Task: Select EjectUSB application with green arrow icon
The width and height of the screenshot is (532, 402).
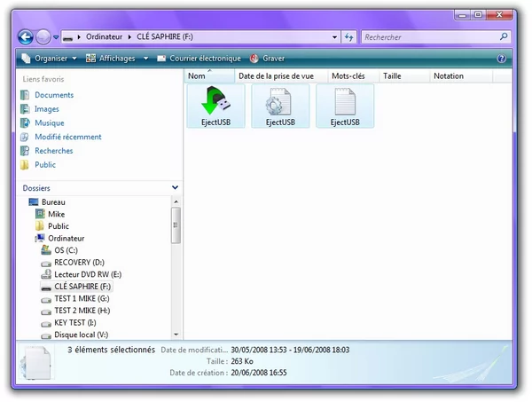Action: (215, 106)
